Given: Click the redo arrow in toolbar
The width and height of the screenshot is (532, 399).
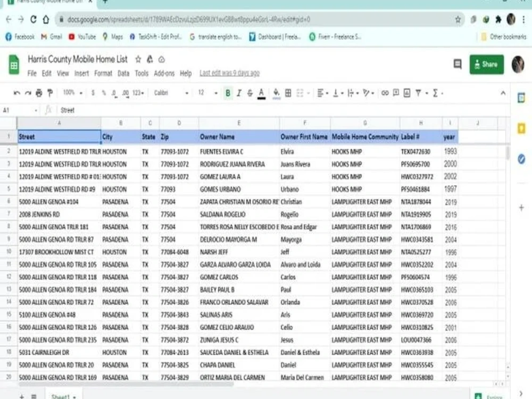Looking at the screenshot, I should click(28, 93).
